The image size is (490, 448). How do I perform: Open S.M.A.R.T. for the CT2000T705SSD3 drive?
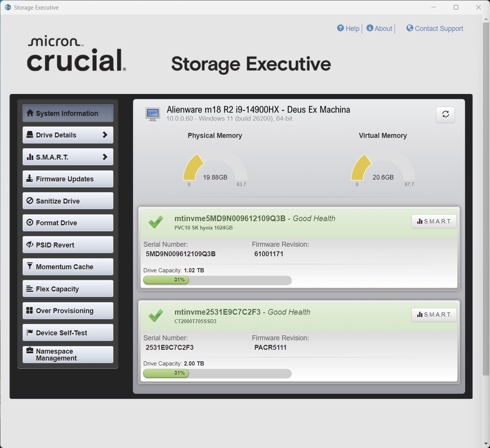point(434,315)
